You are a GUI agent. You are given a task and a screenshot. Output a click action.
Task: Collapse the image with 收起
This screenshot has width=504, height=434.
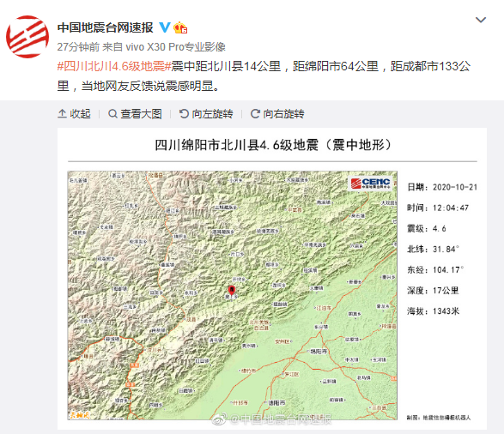click(74, 113)
